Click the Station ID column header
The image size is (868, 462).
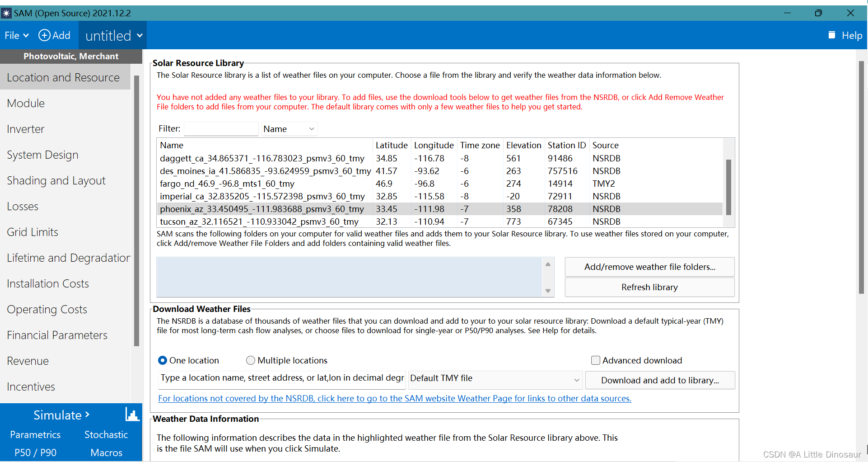coord(567,145)
